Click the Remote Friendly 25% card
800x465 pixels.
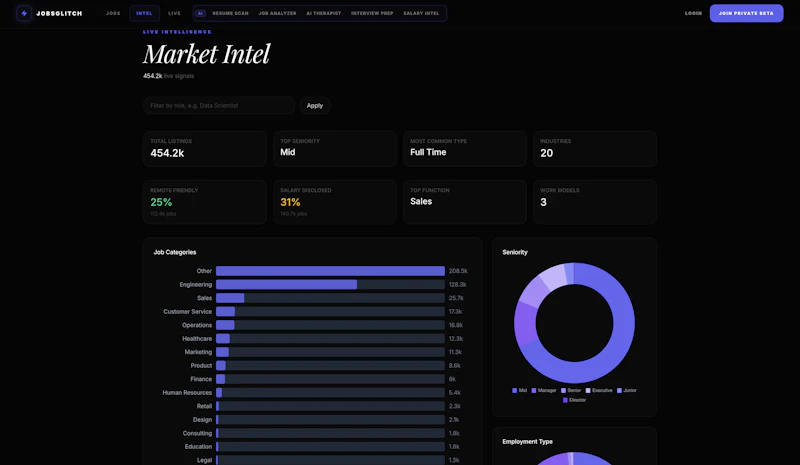pos(205,202)
